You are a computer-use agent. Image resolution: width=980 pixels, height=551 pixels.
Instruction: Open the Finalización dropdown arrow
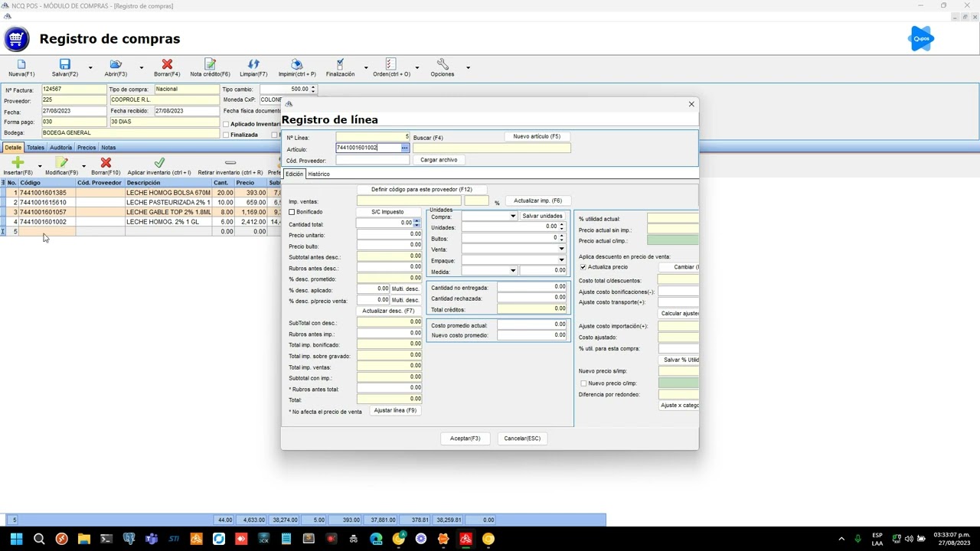365,68
